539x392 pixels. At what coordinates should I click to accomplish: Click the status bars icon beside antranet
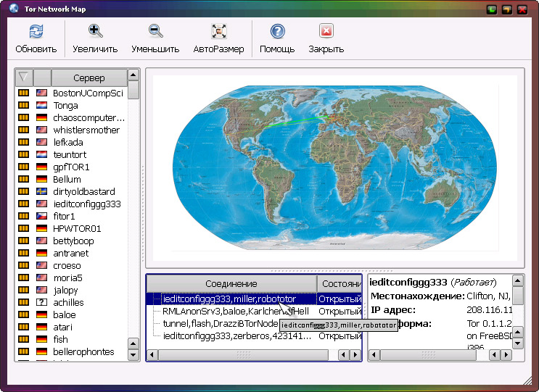click(23, 253)
